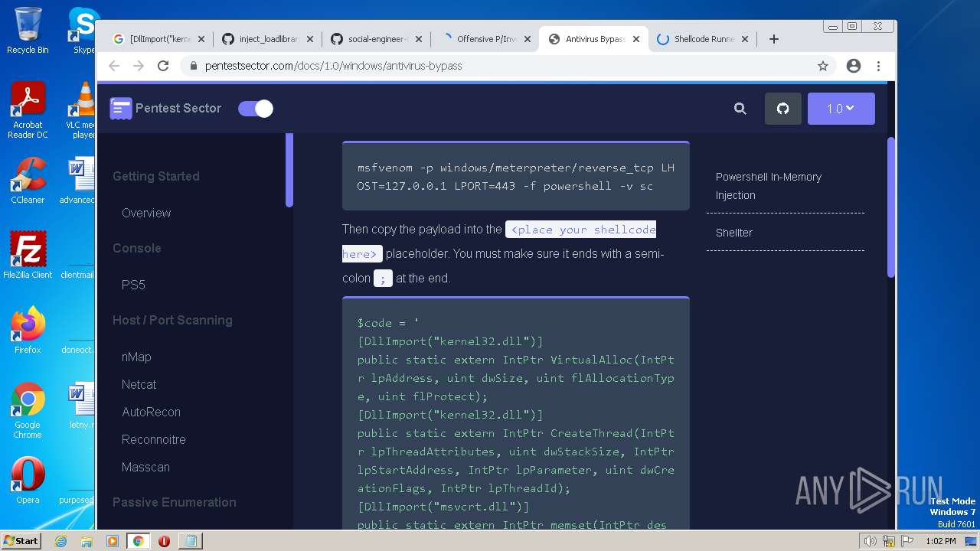Image resolution: width=980 pixels, height=551 pixels.
Task: Click Host / Port Scanning heading
Action: (x=172, y=320)
